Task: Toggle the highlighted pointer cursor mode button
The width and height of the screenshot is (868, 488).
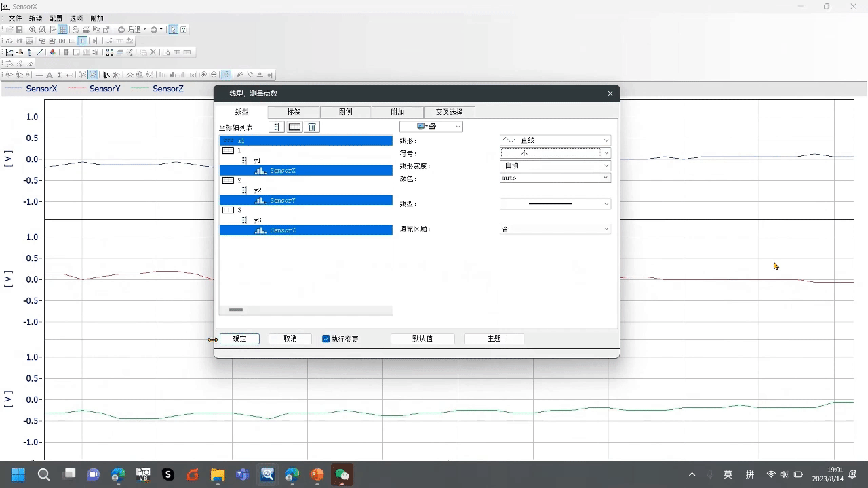Action: (173, 30)
